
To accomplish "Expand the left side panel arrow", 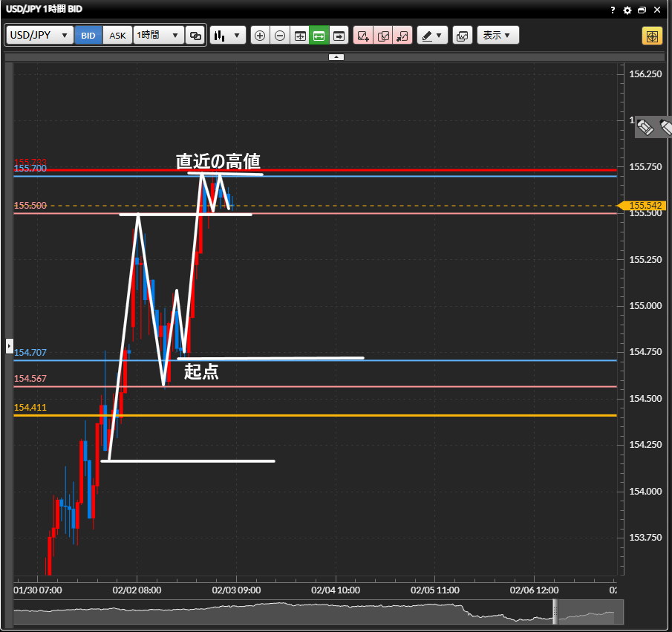I will coord(9,345).
